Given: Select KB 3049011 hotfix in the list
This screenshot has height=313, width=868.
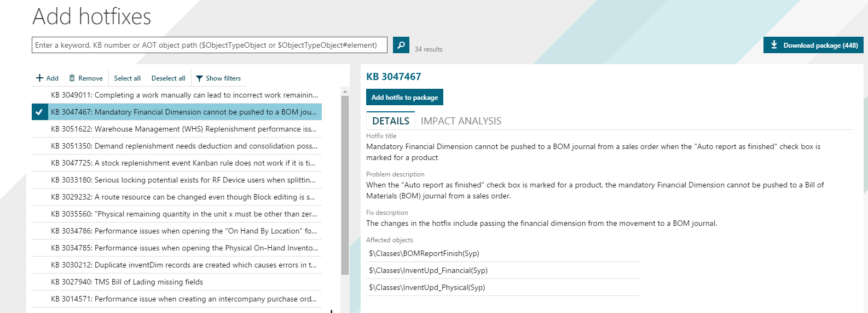Looking at the screenshot, I should point(184,95).
